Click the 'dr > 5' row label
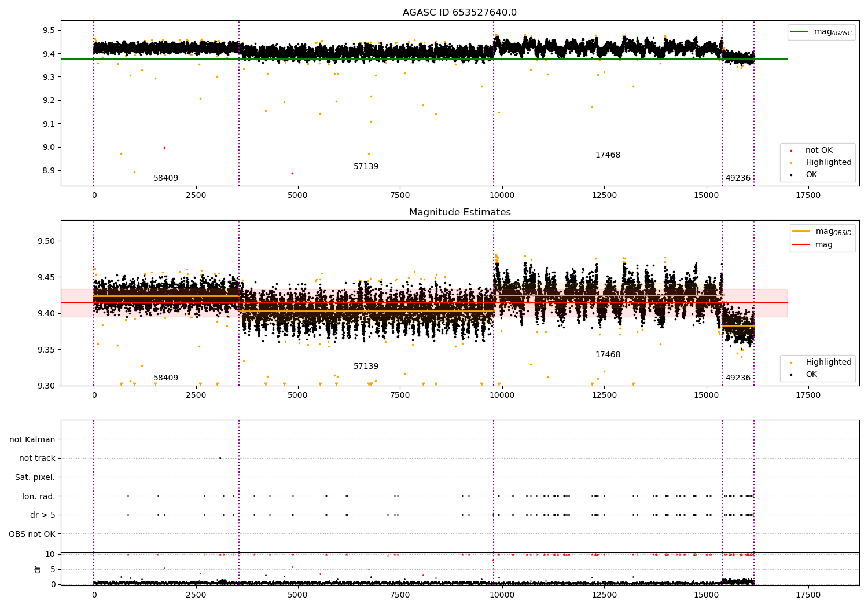The image size is (868, 608). [43, 515]
